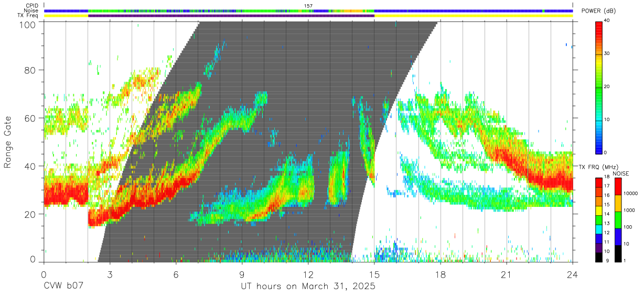644x297 pixels.
Task: Click the "30" label on the power scale
Action: (607, 54)
